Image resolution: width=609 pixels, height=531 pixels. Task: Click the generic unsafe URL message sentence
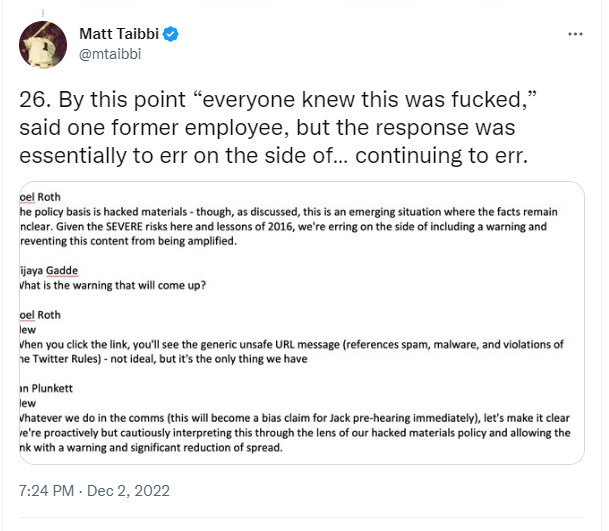[291, 352]
